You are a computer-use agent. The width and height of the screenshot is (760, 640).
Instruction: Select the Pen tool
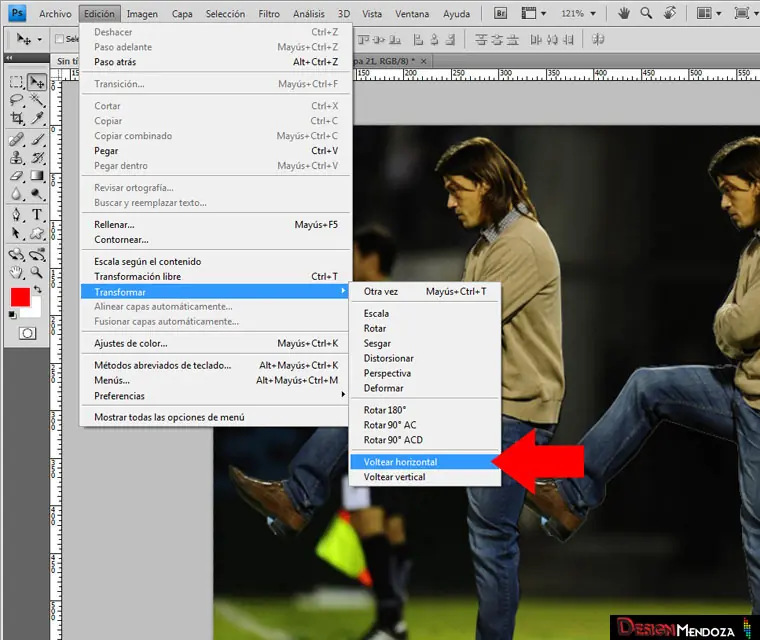click(x=16, y=215)
